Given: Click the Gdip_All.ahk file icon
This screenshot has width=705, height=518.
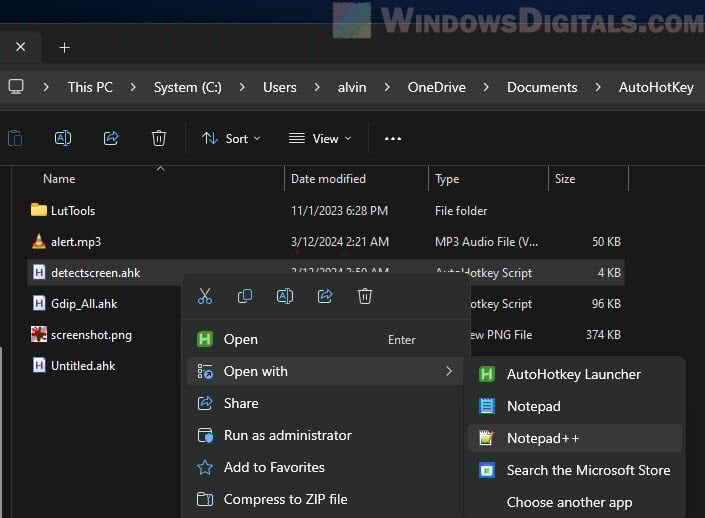Looking at the screenshot, I should [39, 303].
